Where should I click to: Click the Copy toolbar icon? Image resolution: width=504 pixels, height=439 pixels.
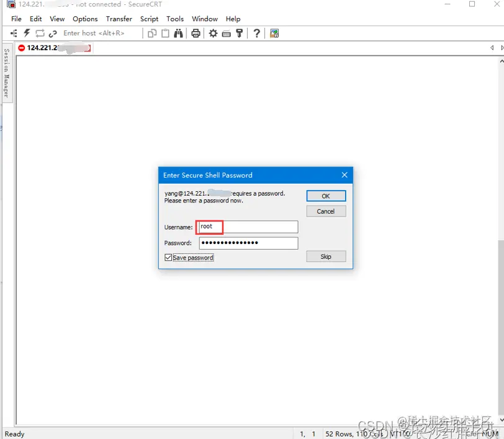[x=152, y=33]
